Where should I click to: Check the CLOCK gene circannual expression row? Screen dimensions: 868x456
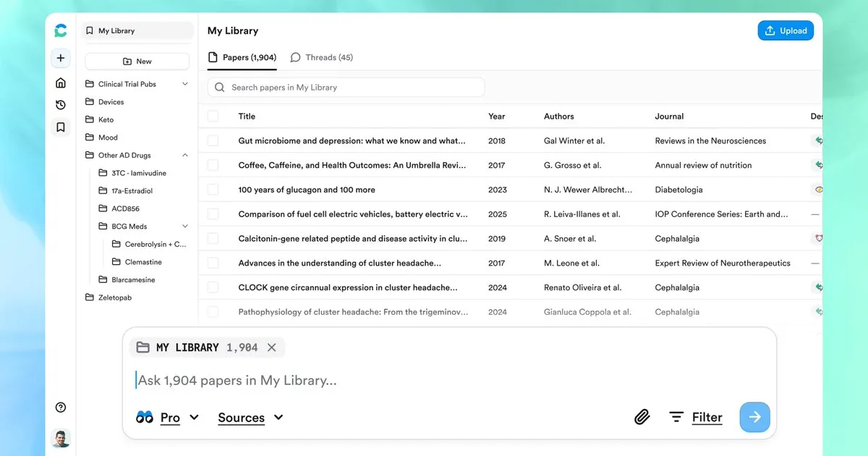(x=213, y=287)
